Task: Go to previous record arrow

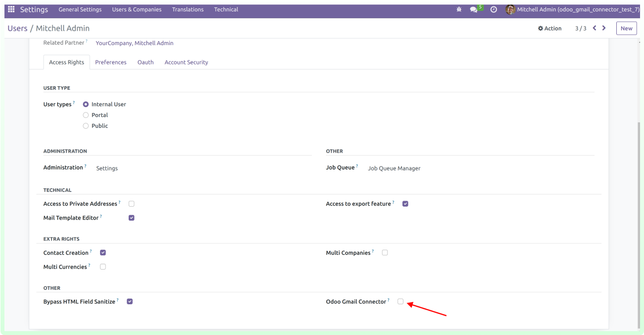Action: click(x=594, y=28)
